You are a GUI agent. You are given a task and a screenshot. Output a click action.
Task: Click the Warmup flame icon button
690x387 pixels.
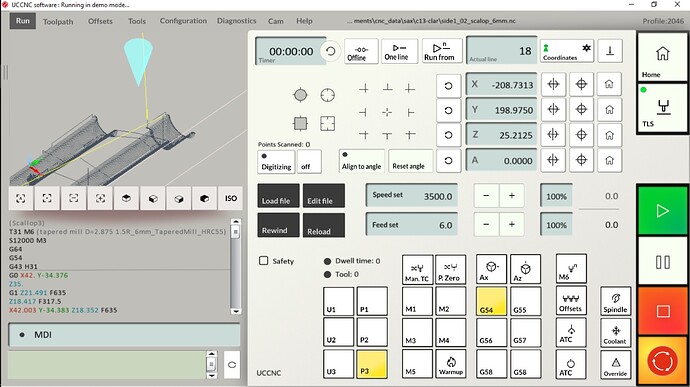[451, 365]
